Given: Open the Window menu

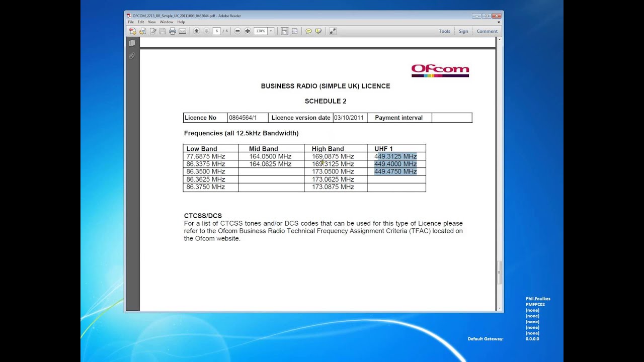Looking at the screenshot, I should point(167,22).
